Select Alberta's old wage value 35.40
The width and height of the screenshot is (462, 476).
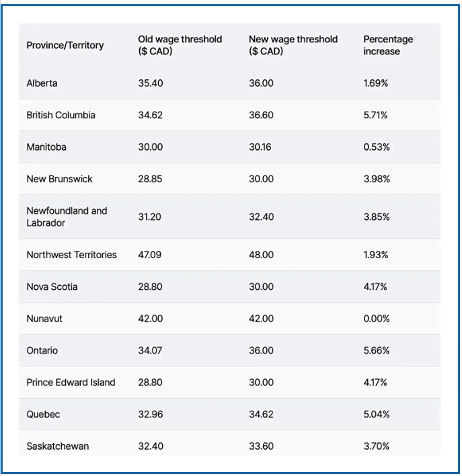click(151, 83)
